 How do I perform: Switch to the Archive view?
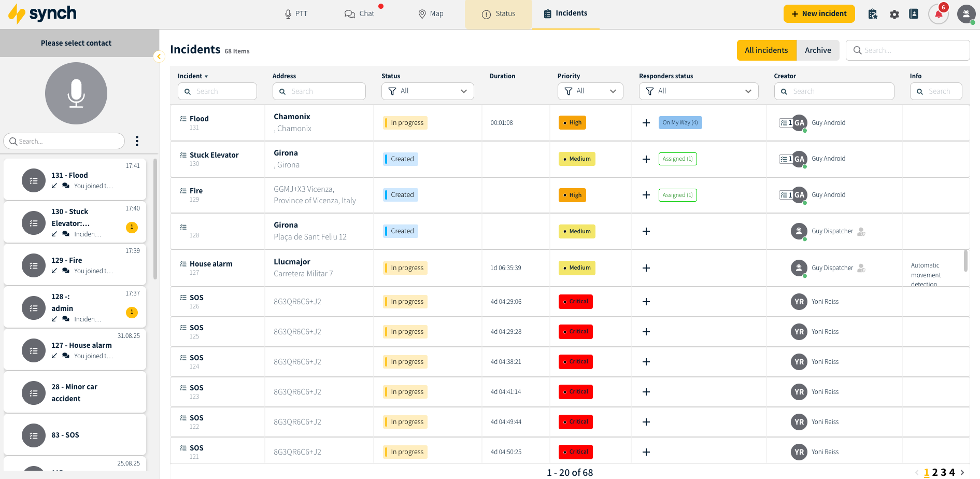[817, 50]
